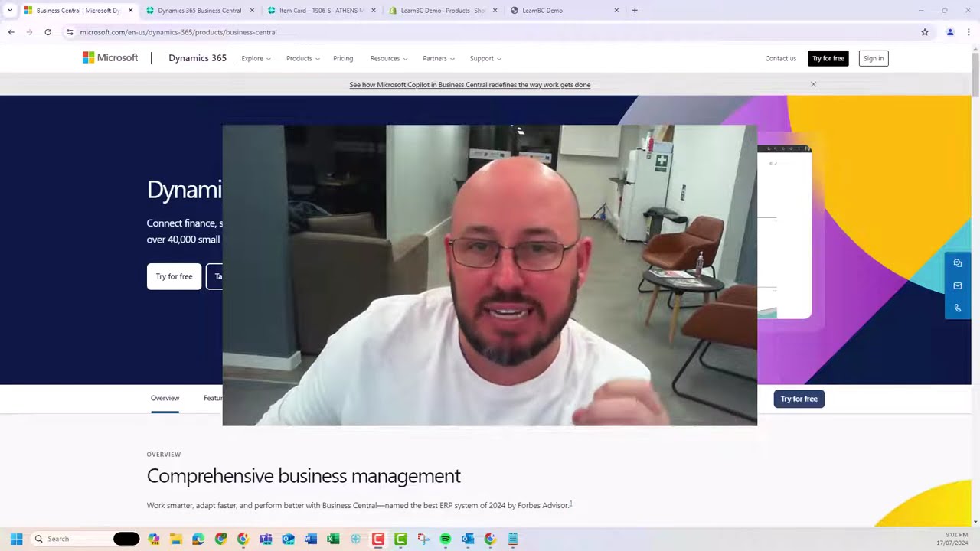This screenshot has height=551, width=980.
Task: Close the LearnBC Demo tab
Action: [616, 11]
